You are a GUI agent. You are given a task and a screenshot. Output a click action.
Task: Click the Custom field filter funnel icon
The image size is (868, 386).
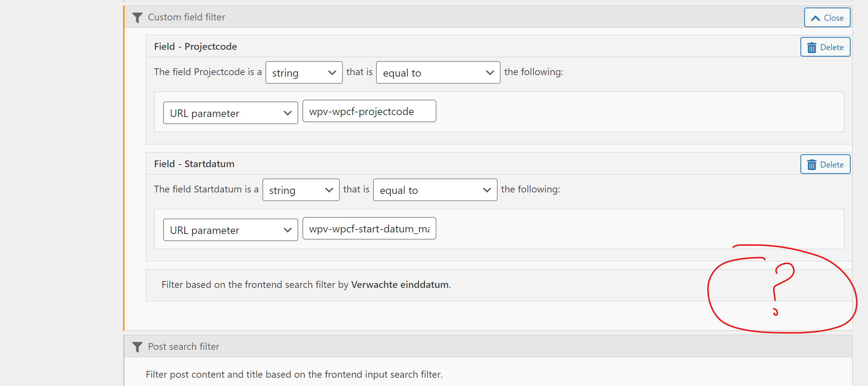point(137,18)
